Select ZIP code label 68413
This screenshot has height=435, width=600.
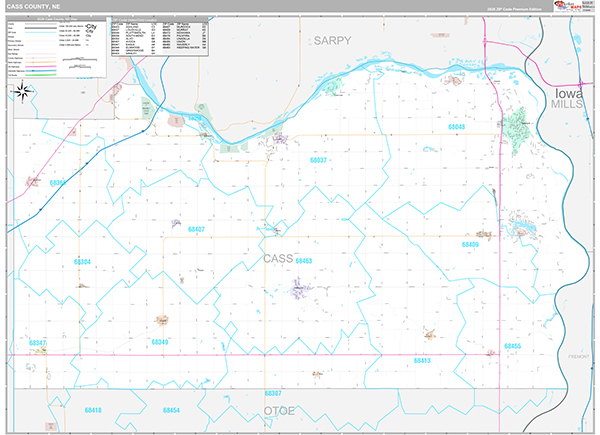coord(421,359)
